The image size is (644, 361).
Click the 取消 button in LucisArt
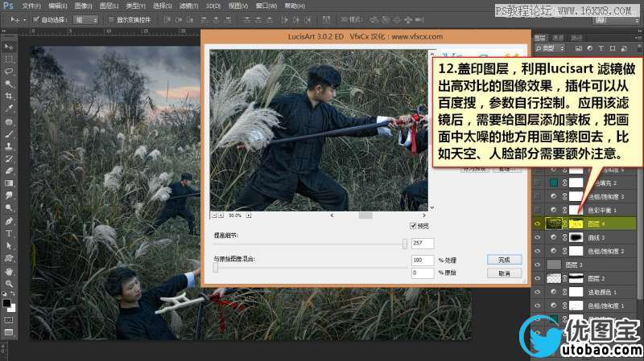point(504,273)
